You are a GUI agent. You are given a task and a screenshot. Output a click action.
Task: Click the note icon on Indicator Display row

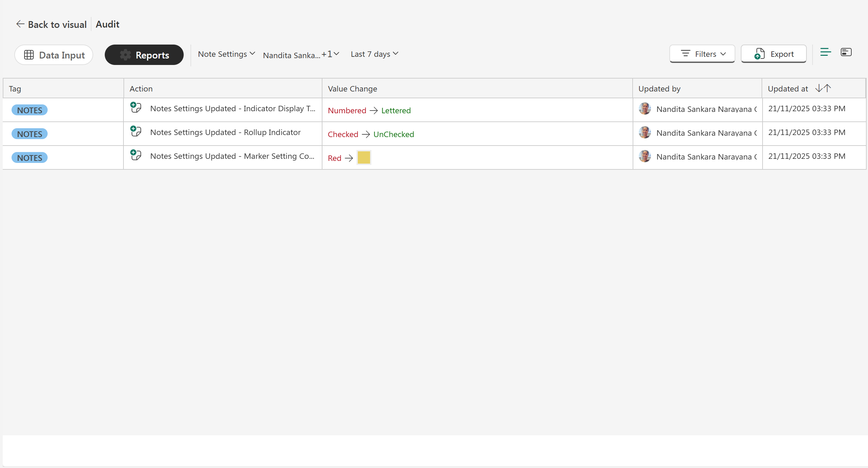(x=136, y=107)
